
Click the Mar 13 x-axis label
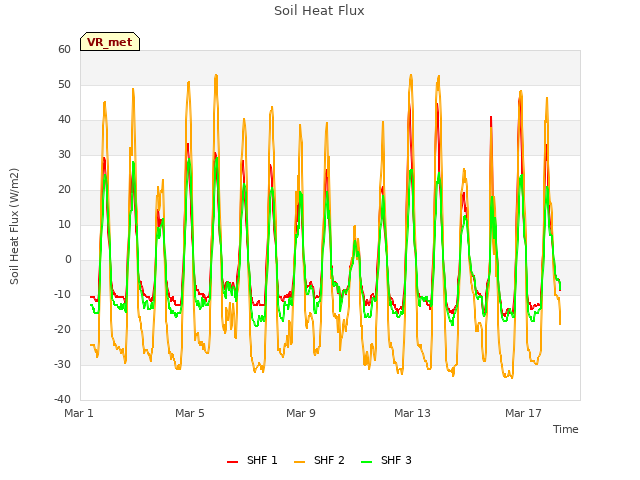tap(412, 413)
